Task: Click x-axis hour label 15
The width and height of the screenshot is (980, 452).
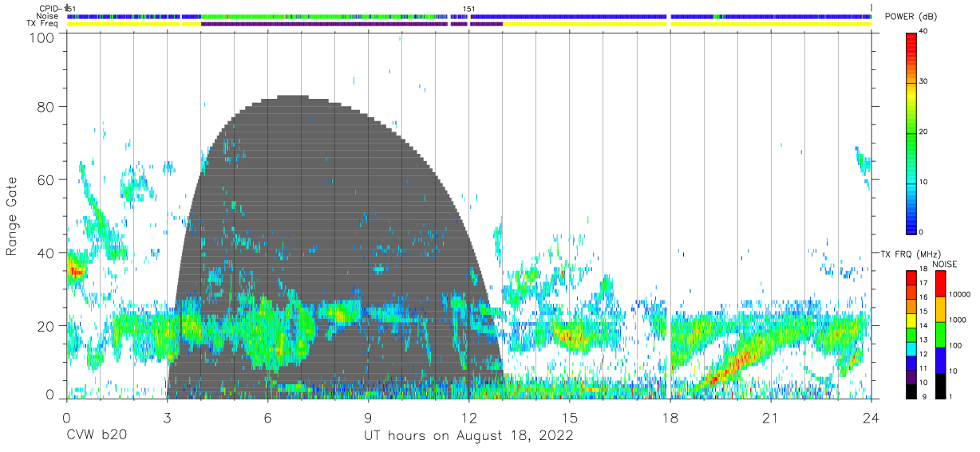Action: click(x=570, y=419)
